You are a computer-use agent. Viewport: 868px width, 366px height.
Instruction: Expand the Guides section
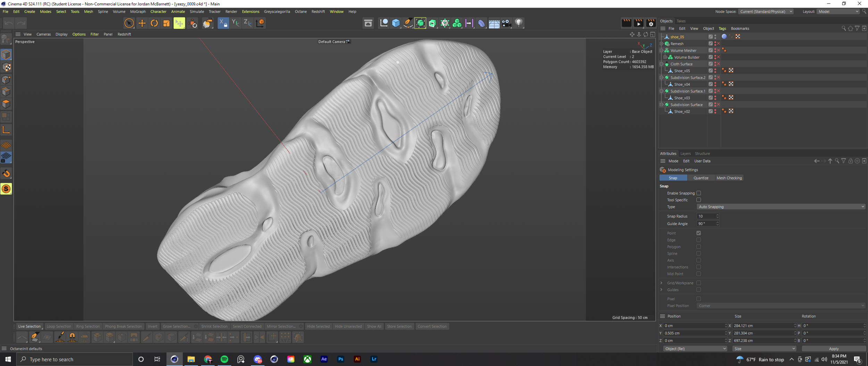point(661,290)
